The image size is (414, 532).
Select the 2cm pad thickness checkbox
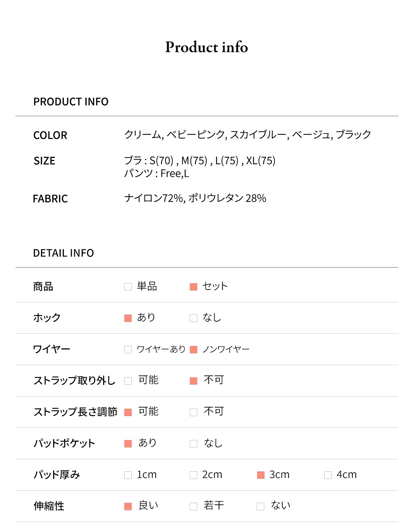click(x=194, y=475)
